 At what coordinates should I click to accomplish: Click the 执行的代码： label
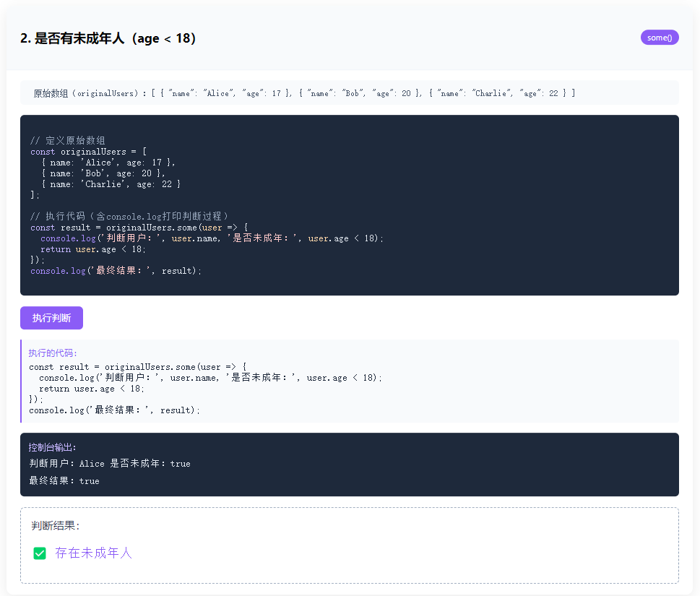53,353
